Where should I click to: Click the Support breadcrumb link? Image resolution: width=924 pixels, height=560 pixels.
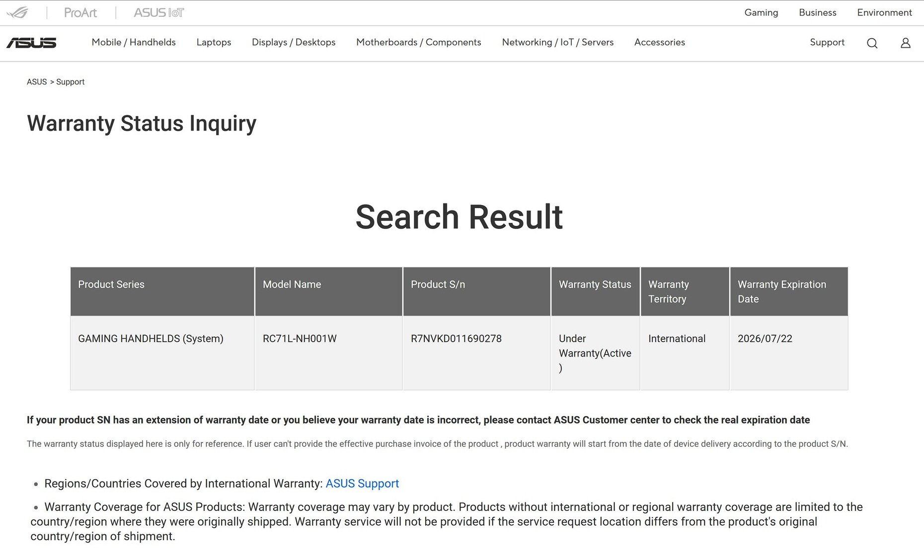(x=70, y=82)
